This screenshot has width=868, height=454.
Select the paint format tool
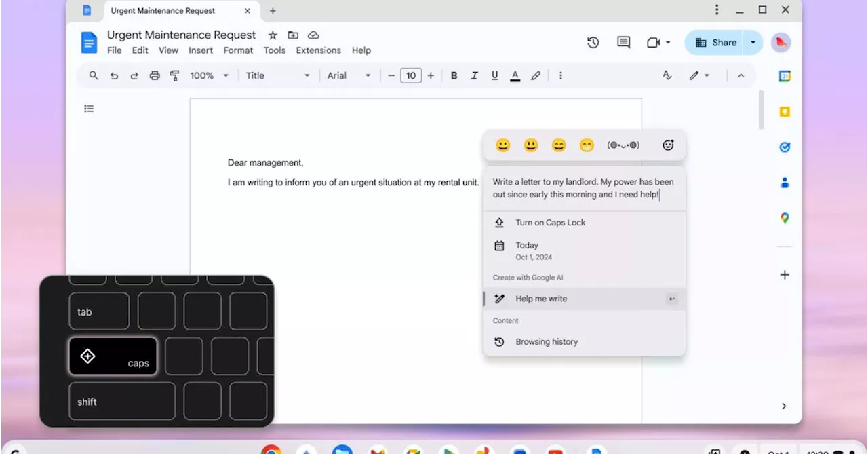click(174, 75)
